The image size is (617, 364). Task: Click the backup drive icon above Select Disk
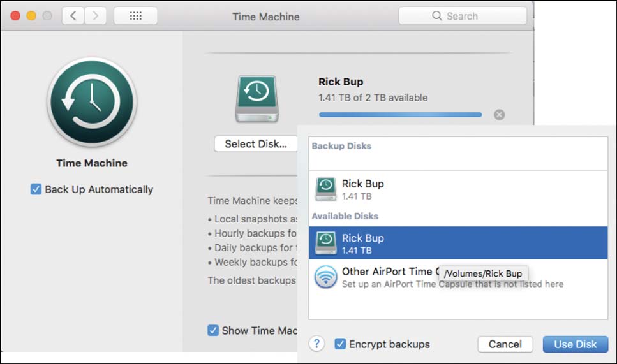click(x=257, y=99)
